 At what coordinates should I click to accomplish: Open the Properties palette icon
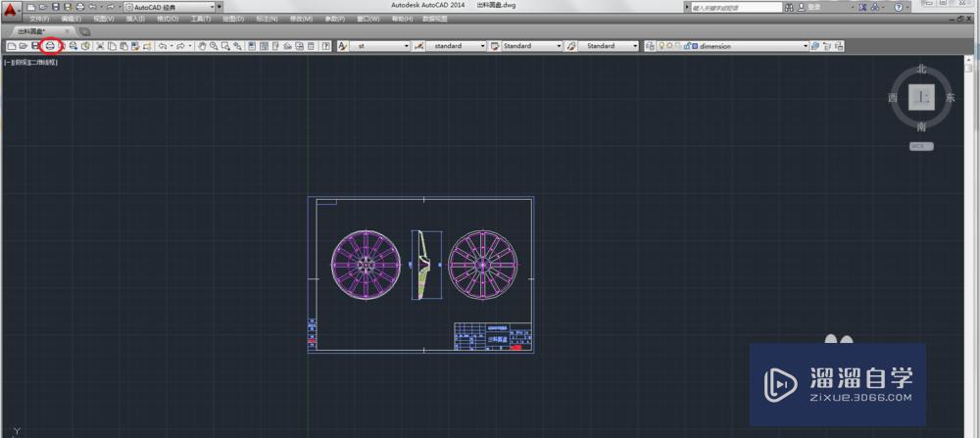252,46
